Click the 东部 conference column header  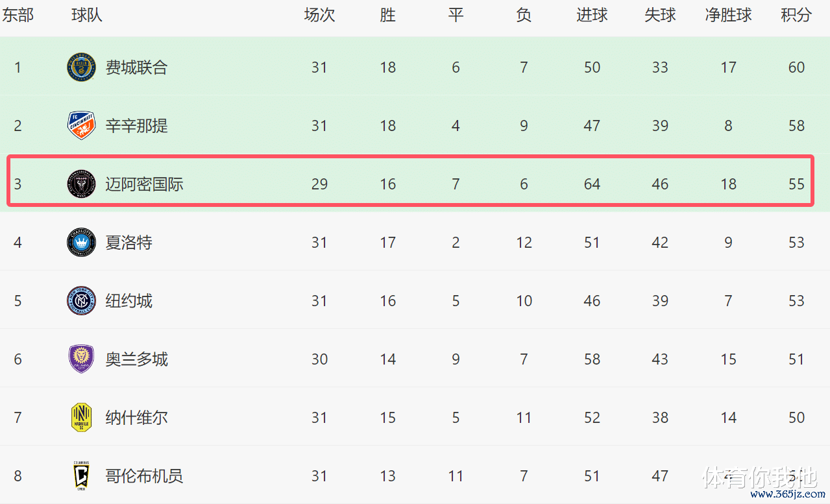point(18,15)
